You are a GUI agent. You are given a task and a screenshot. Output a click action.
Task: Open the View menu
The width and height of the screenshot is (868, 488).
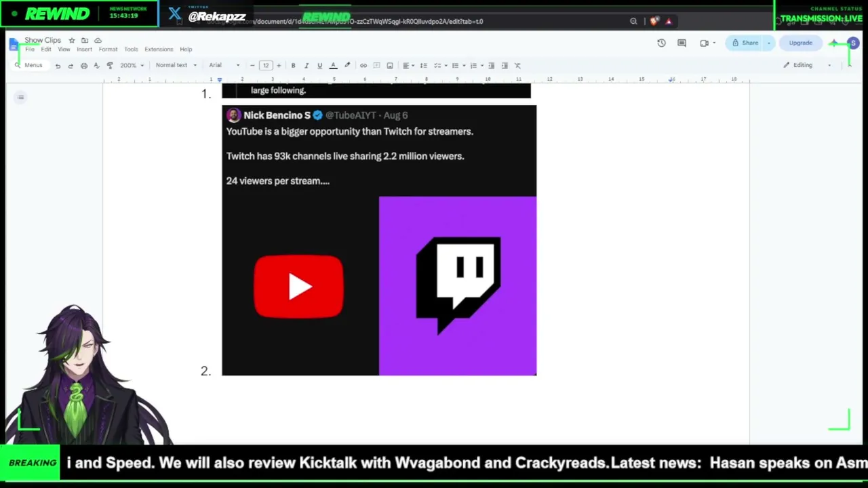point(64,49)
